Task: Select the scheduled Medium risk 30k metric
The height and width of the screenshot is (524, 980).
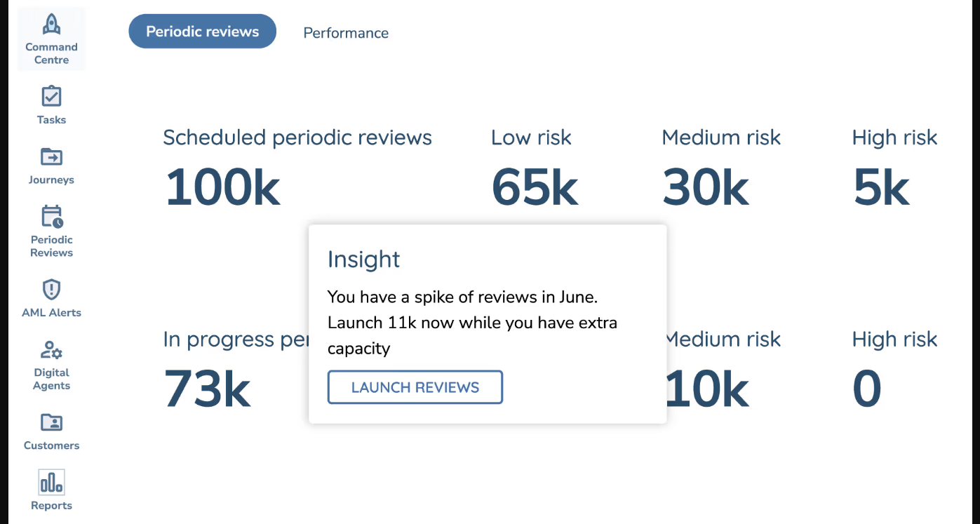Action: (x=705, y=187)
